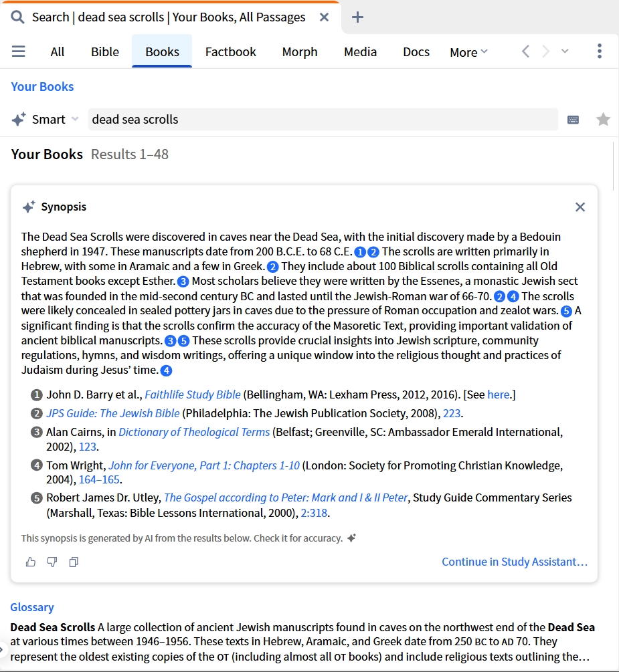The height and width of the screenshot is (672, 619).
Task: Click footnote 2 after 'few in Greek'
Action: point(273,267)
